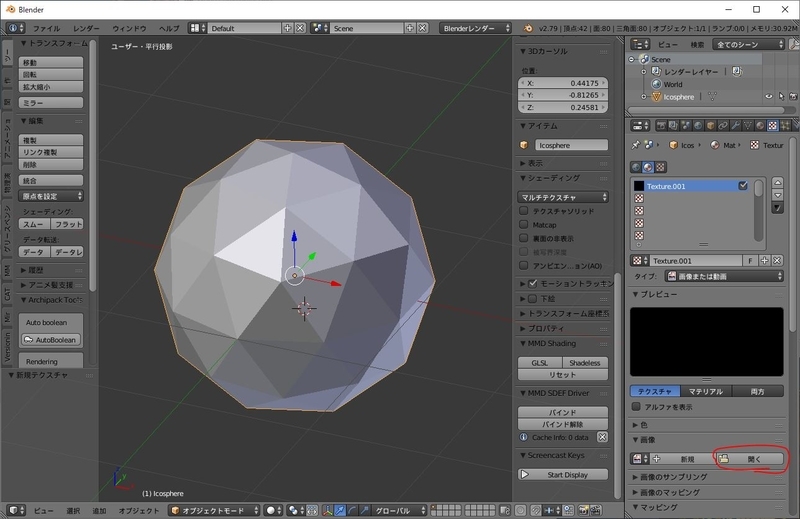Click the 開く image open button

pos(749,459)
